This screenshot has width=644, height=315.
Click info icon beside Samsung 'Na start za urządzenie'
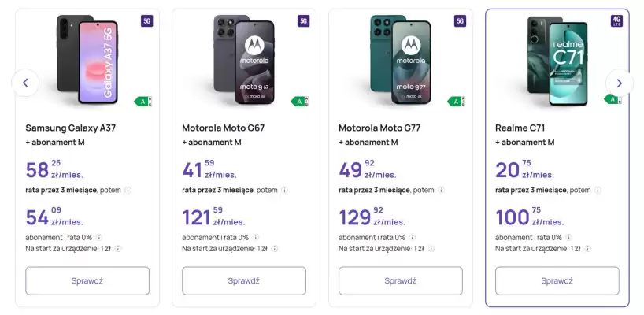tap(118, 249)
